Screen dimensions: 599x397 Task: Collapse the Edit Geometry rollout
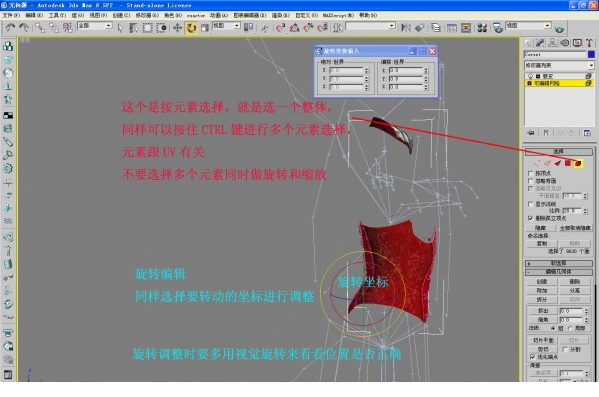(559, 272)
